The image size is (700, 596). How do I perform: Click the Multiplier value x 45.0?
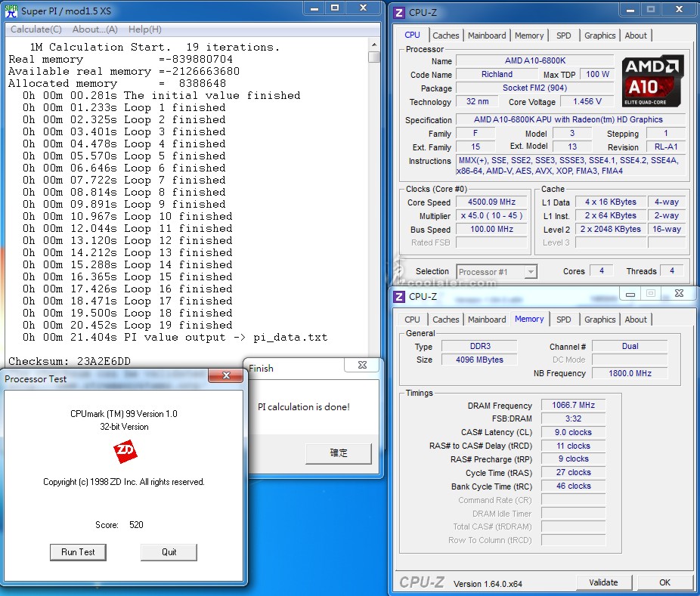[x=491, y=215]
